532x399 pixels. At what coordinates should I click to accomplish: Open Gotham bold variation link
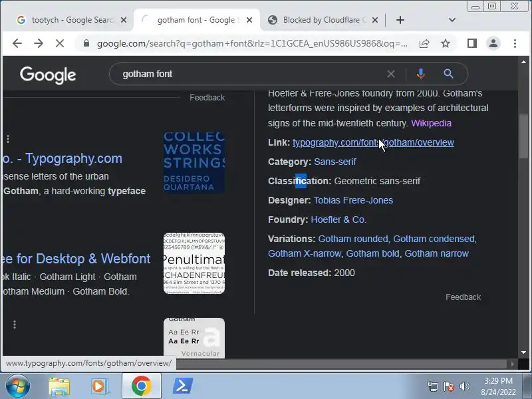pos(372,254)
